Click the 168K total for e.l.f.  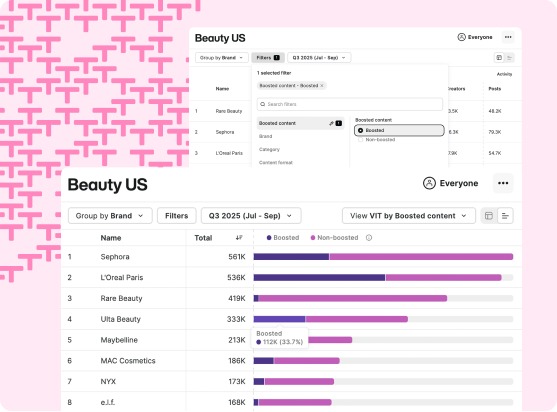(x=237, y=402)
